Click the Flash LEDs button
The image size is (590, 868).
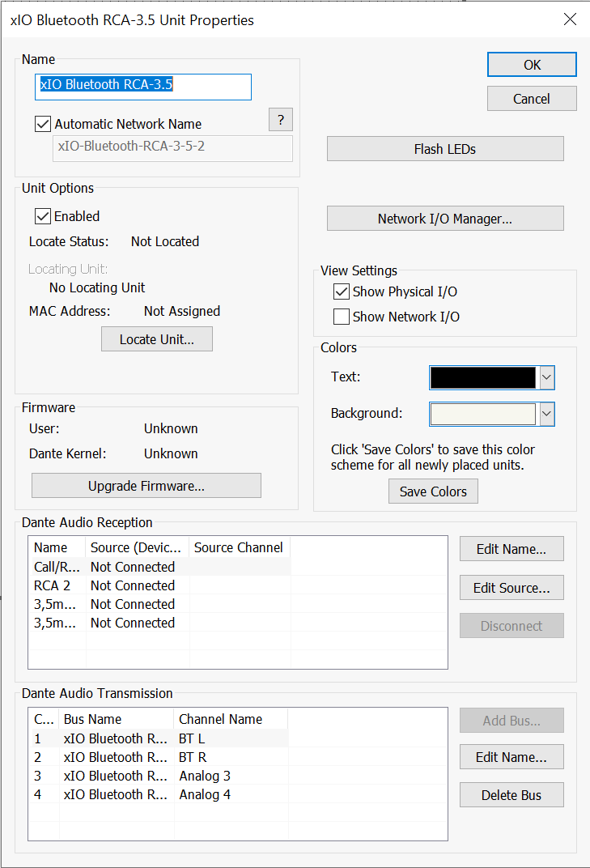[445, 149]
